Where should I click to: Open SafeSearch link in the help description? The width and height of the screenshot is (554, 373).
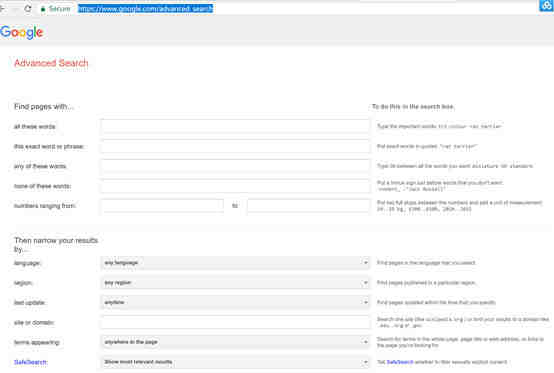point(400,362)
